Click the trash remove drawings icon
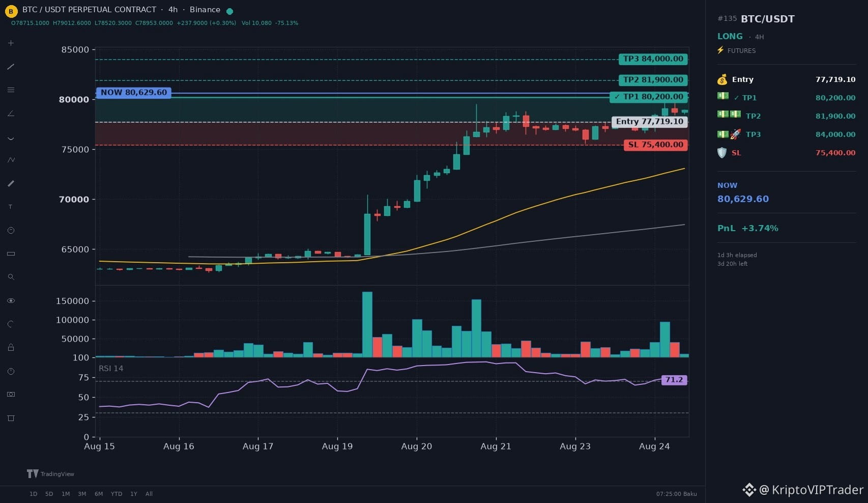This screenshot has height=503, width=868. pyautogui.click(x=11, y=418)
